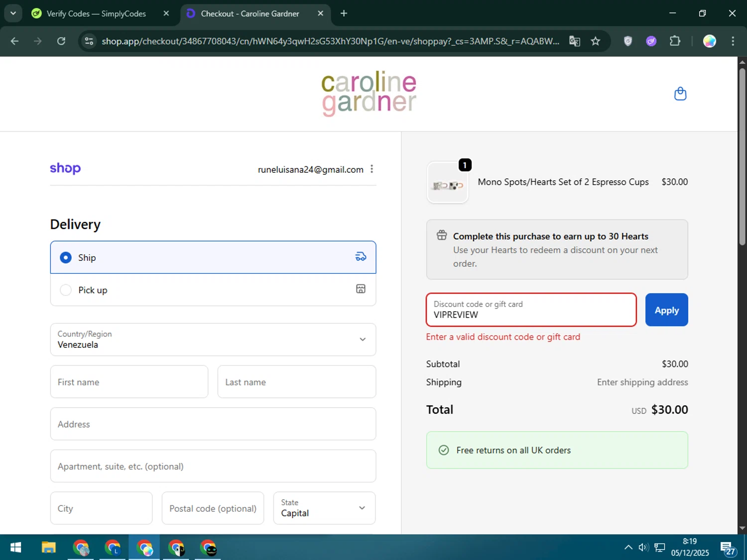
Task: Bookmark this page with the star icon
Action: (x=596, y=41)
